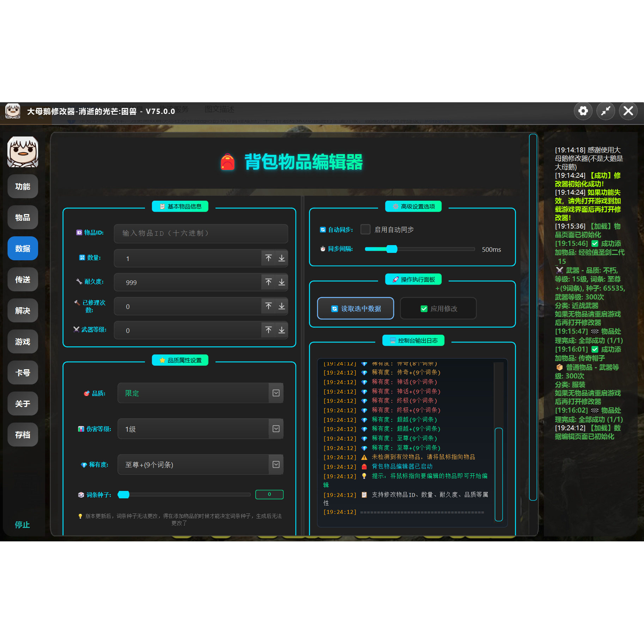
Task: Open the 传送 sidebar tab
Action: (x=23, y=280)
